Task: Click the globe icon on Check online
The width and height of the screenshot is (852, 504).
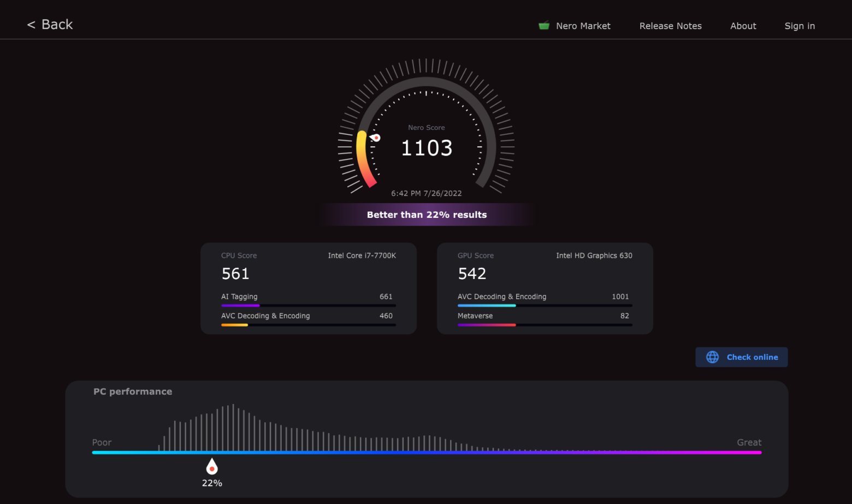Action: coord(712,357)
